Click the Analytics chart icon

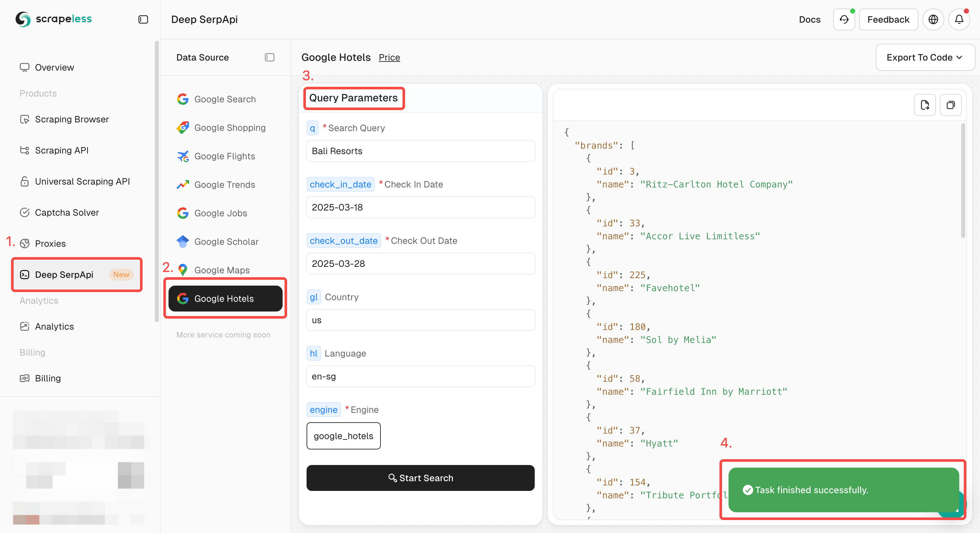25,326
